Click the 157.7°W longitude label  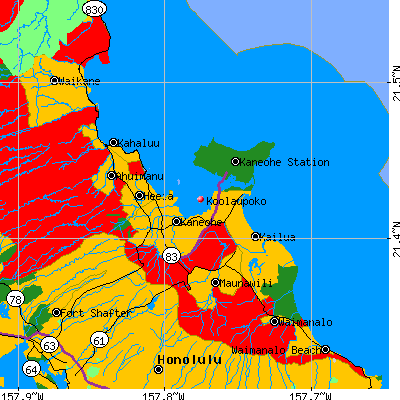(310, 396)
